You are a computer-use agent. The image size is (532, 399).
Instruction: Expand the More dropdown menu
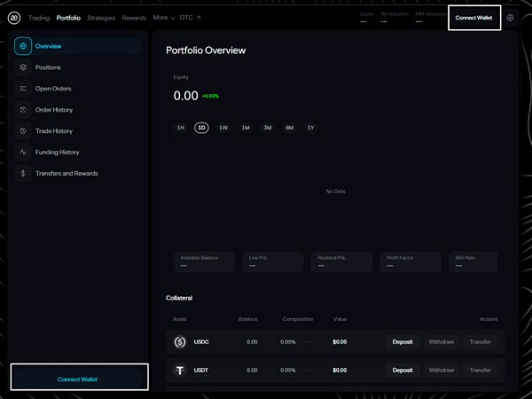pos(163,17)
